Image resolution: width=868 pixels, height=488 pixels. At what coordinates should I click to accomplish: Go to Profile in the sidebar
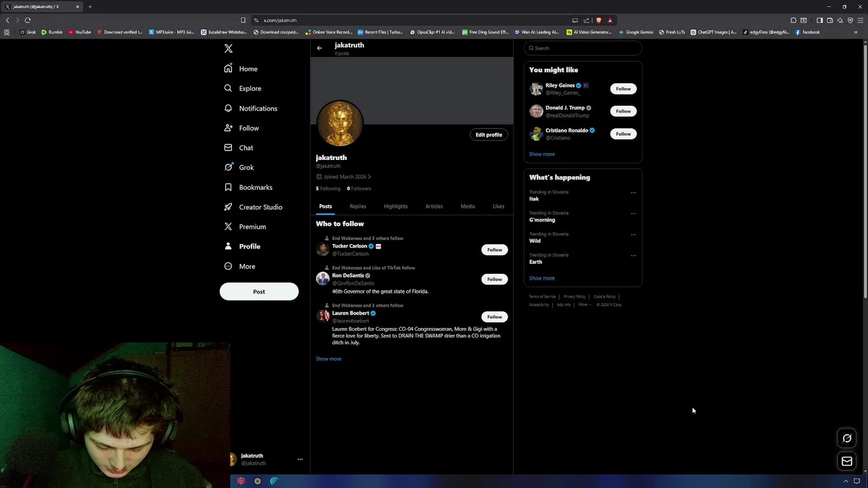point(242,247)
